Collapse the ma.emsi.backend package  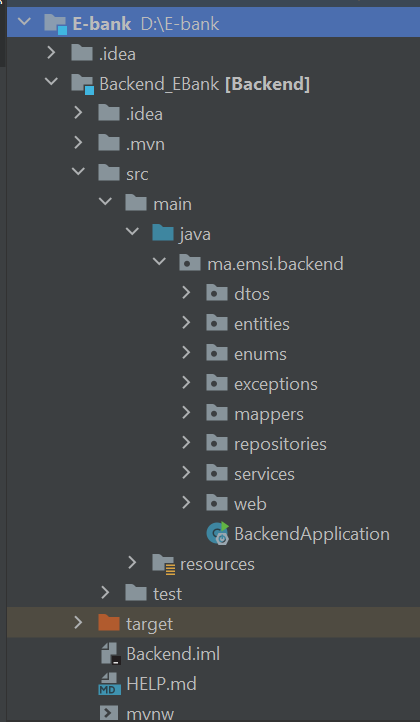(159, 263)
